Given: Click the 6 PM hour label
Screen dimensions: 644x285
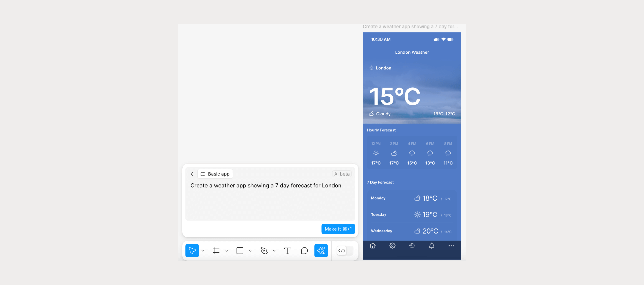Looking at the screenshot, I should pos(430,144).
